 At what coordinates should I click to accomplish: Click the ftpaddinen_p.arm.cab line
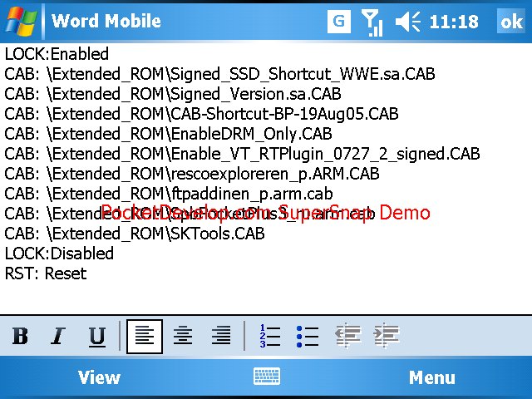pos(169,194)
